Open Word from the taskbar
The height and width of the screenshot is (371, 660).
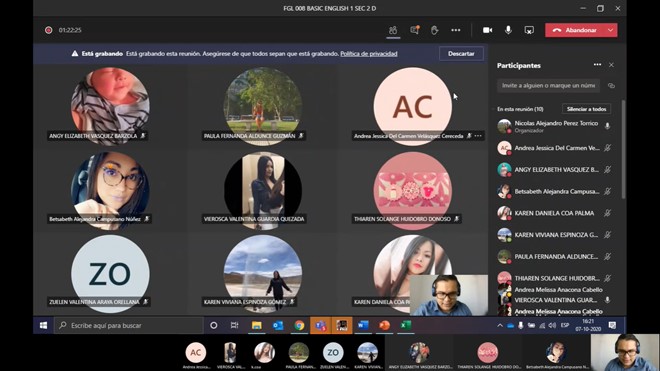tap(363, 325)
